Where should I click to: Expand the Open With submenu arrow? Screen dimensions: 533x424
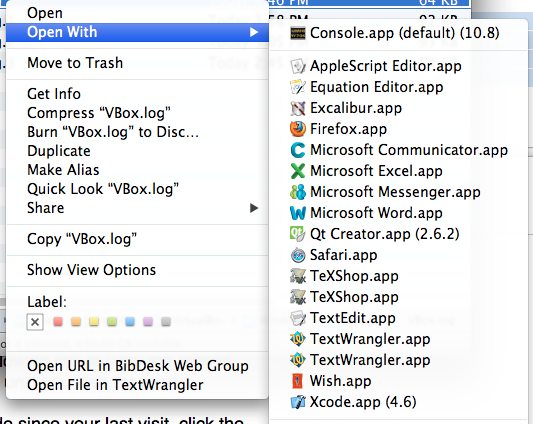tap(254, 32)
